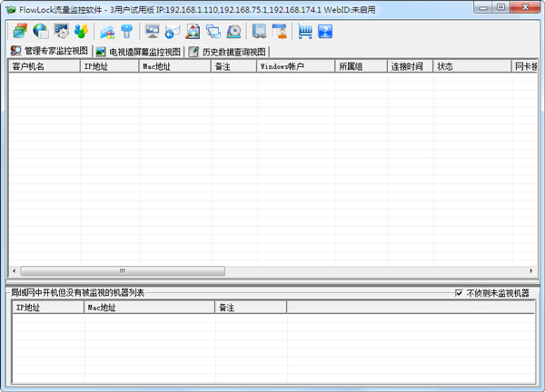Click horizontal scrollbar left arrow of client list

click(x=15, y=270)
